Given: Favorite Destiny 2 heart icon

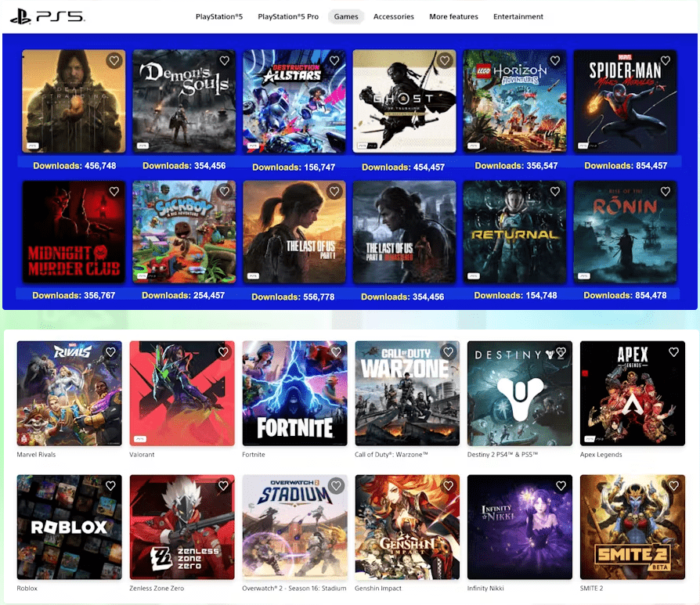Looking at the screenshot, I should (561, 352).
